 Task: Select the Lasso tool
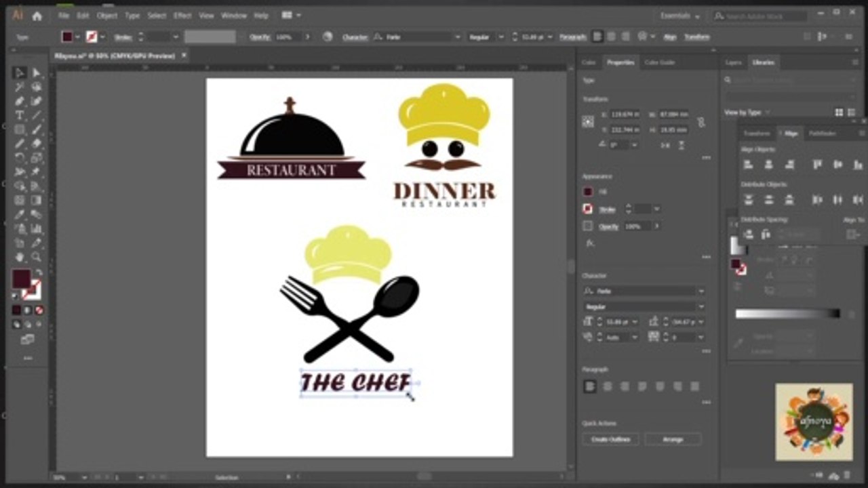pos(36,87)
